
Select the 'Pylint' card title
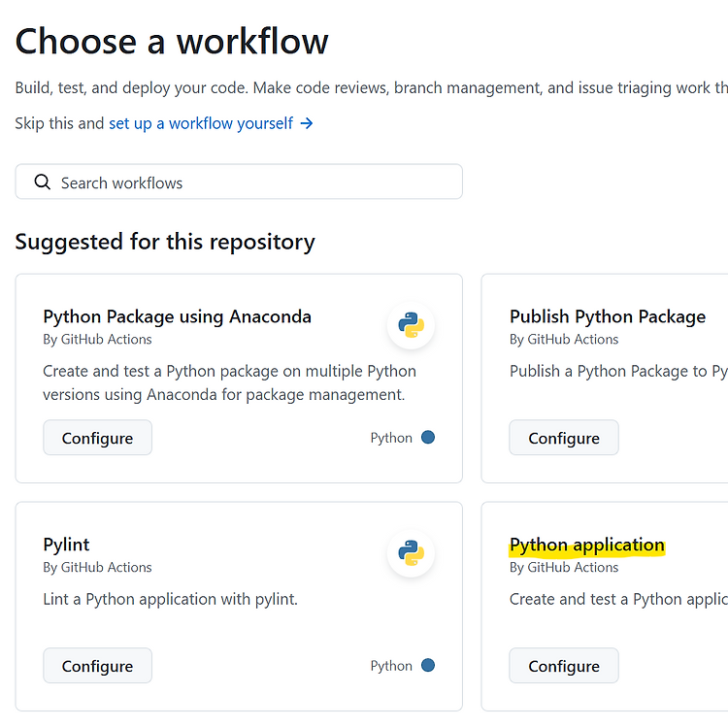click(x=66, y=545)
